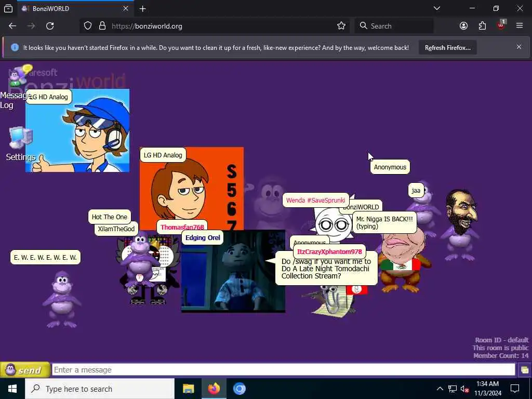The image size is (532, 399).
Task: Click the info icon in notification bar
Action: tap(15, 47)
